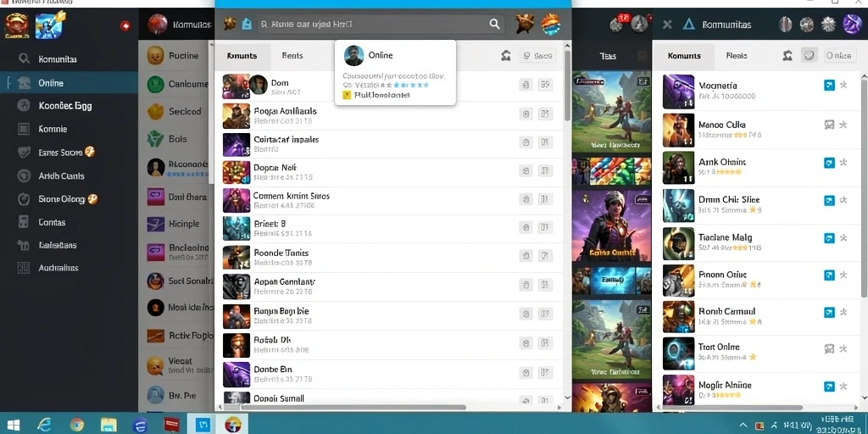Switch to the Reats tab in the center panel
The width and height of the screenshot is (868, 434).
coord(292,55)
